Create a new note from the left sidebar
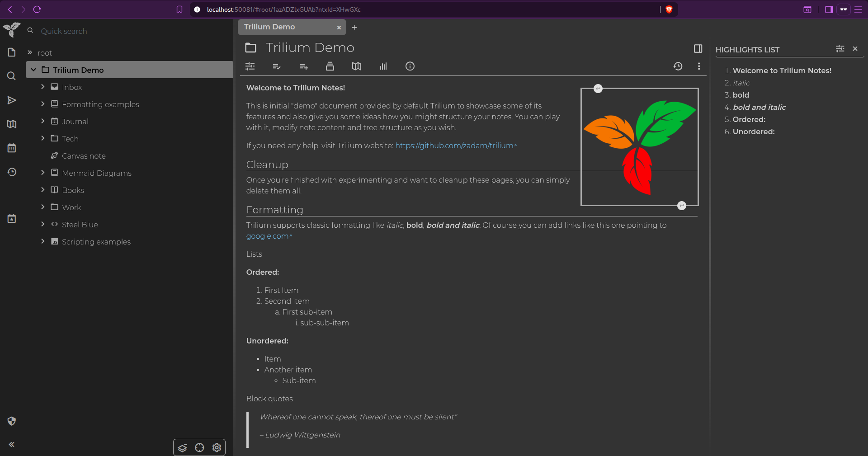868x456 pixels. tap(12, 52)
